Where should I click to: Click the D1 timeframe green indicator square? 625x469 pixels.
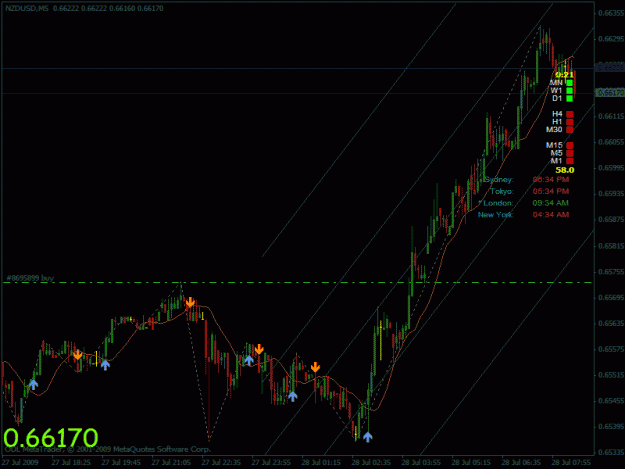click(570, 98)
